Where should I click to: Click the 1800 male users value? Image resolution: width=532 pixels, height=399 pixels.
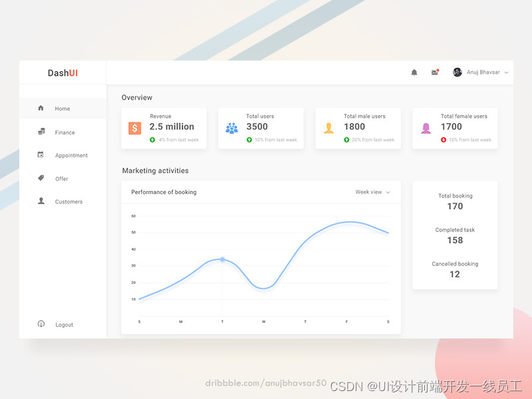354,126
